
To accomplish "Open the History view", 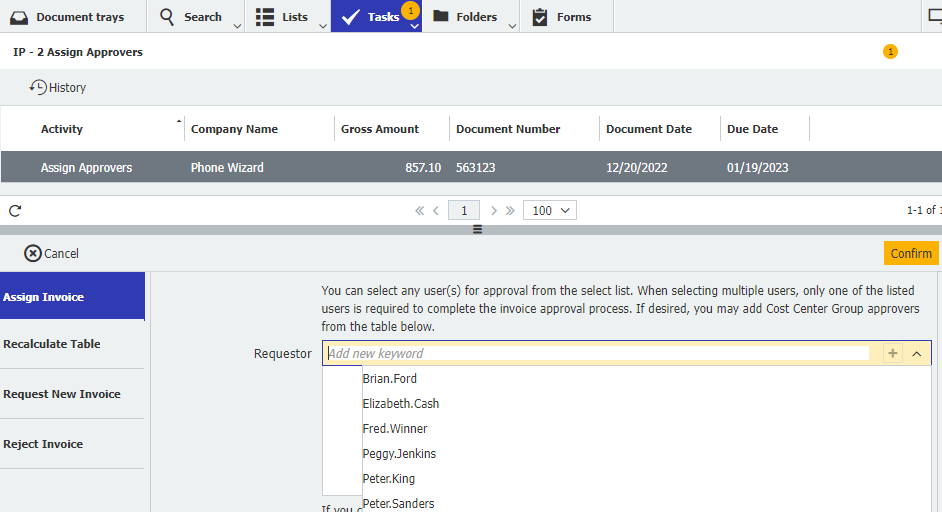I will (58, 88).
